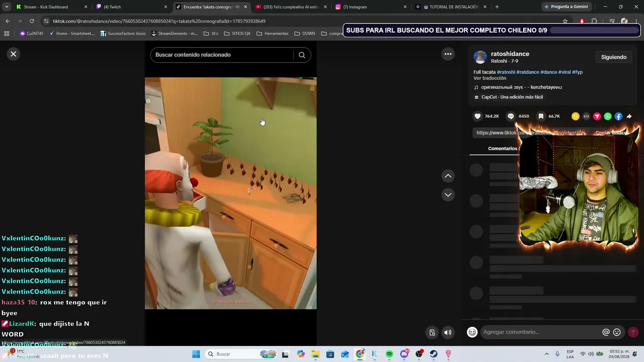
Task: Go to the next video with down arrow
Action: [x=448, y=195]
